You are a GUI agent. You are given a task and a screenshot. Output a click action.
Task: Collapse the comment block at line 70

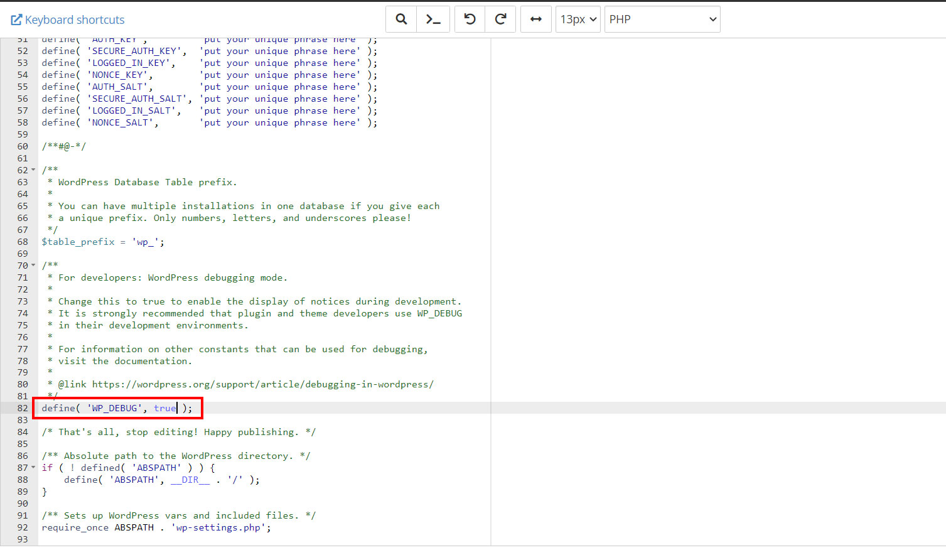click(33, 266)
